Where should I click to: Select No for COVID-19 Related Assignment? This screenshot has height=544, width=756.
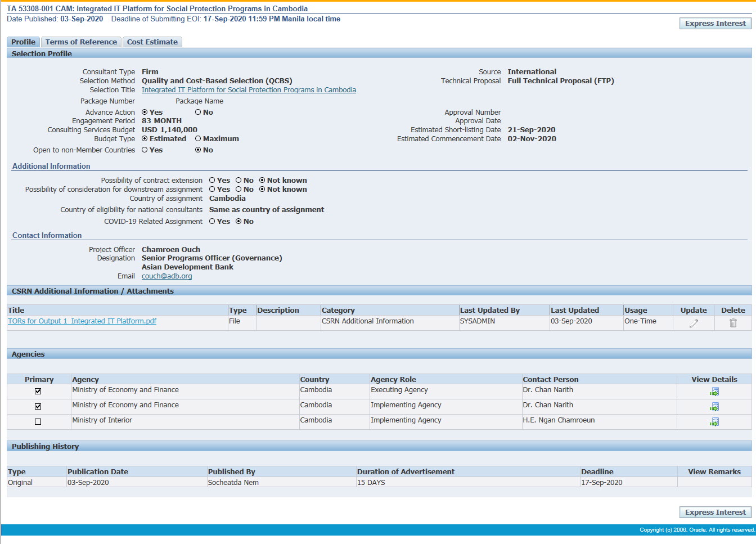[x=238, y=222]
